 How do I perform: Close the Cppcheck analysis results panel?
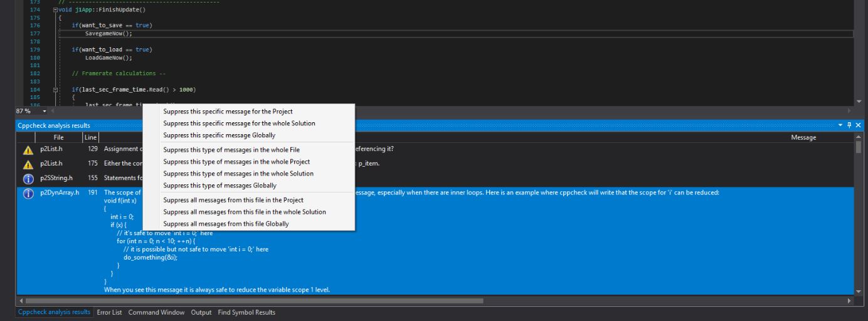(x=859, y=125)
